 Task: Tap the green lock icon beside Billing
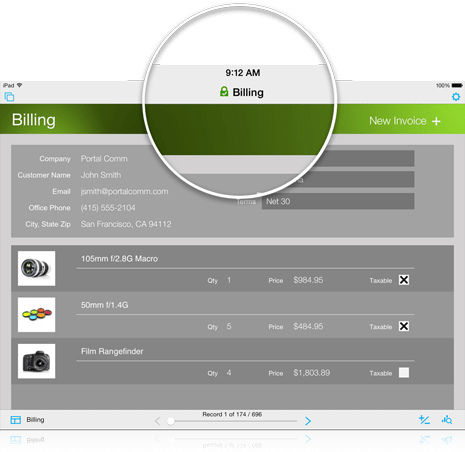click(x=224, y=92)
